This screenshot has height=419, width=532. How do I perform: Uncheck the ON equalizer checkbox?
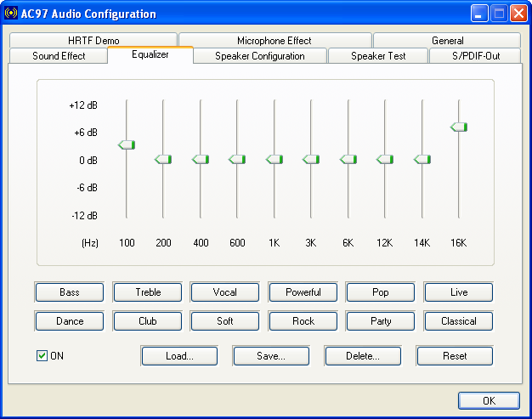click(x=42, y=356)
